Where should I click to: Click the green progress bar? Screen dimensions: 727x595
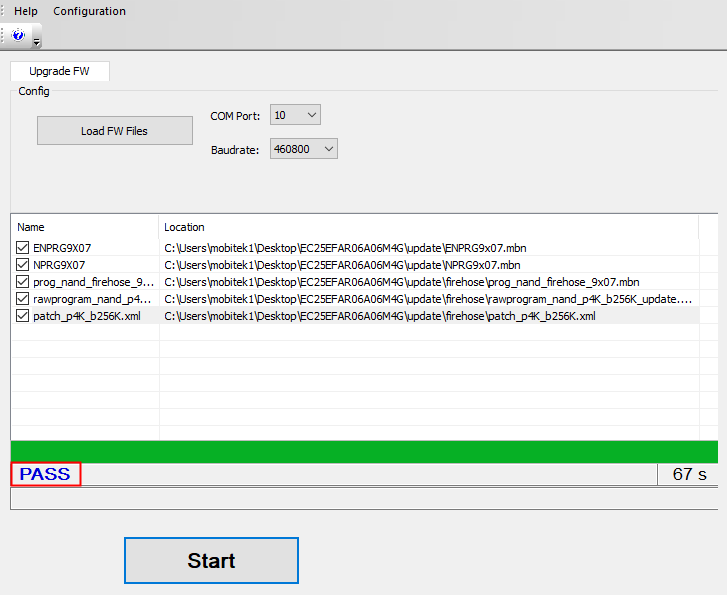[364, 451]
